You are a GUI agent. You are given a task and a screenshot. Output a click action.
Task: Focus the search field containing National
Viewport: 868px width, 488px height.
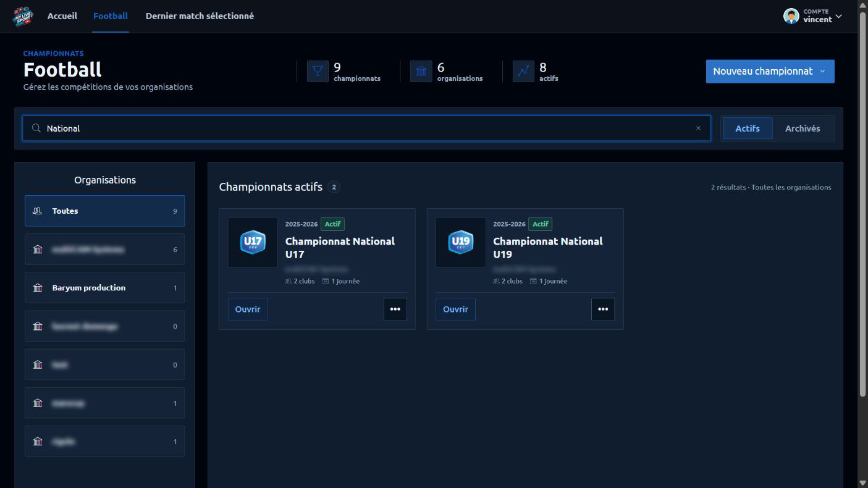366,128
